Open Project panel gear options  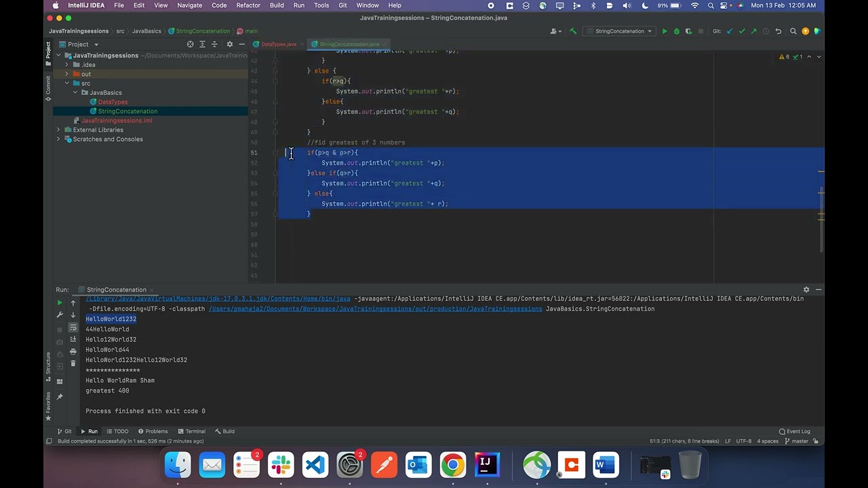(229, 44)
